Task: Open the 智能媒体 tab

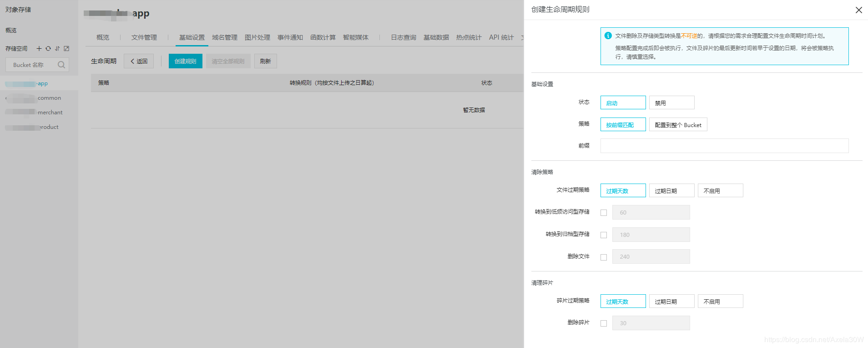Action: pos(356,37)
